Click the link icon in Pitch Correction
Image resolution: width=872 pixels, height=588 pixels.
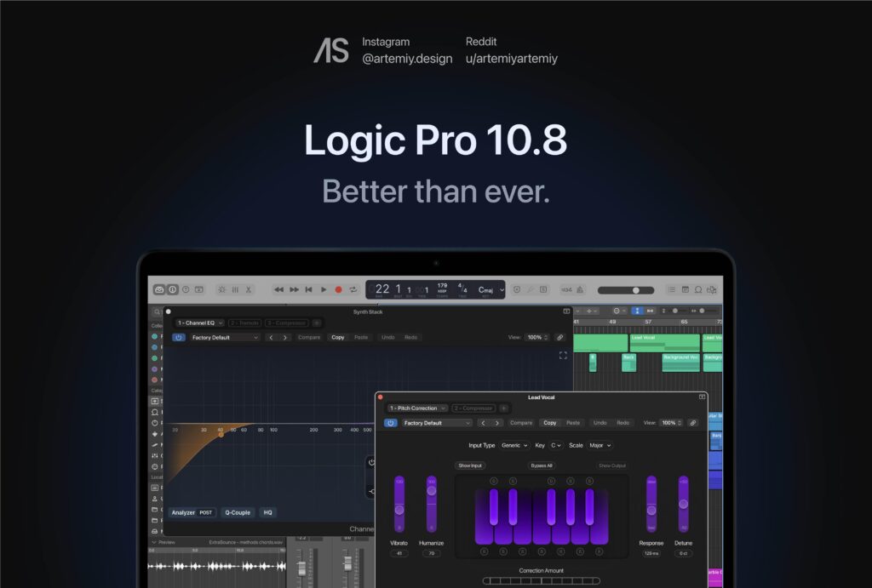pyautogui.click(x=693, y=423)
